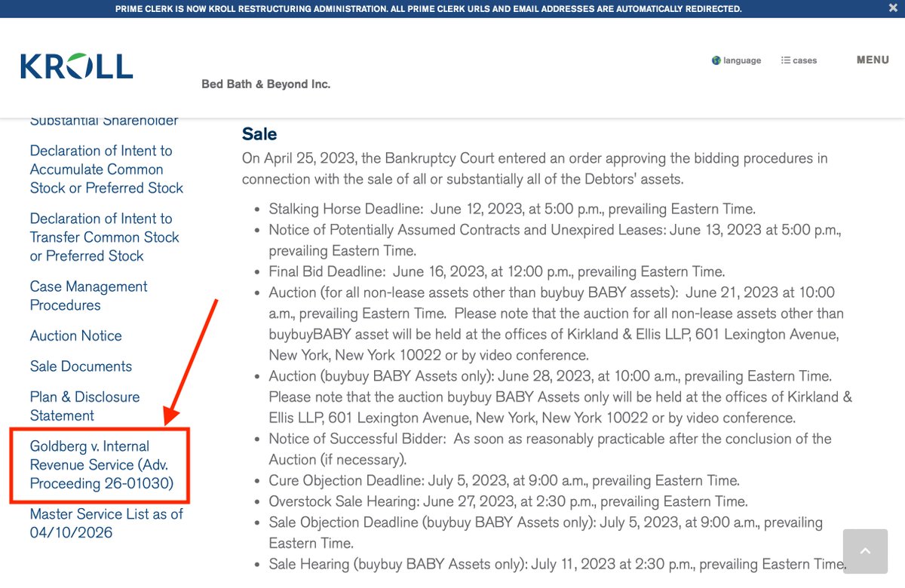
Task: Click the back-to-top arrow button
Action: [x=865, y=552]
